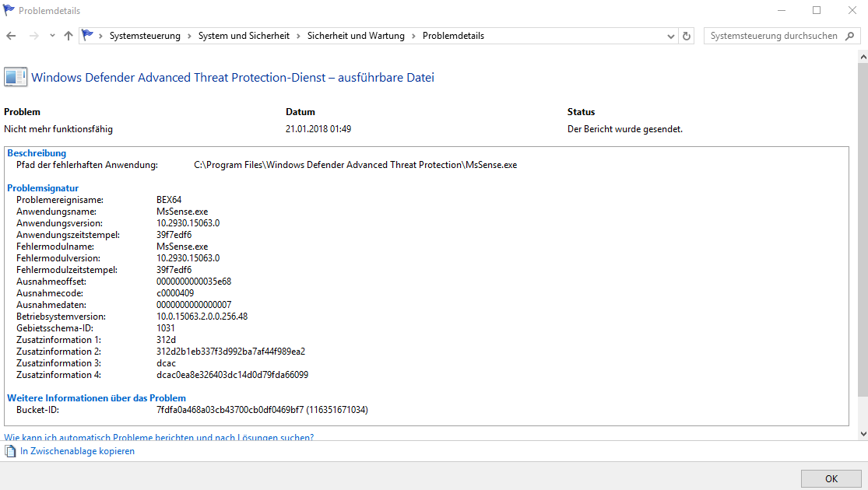Viewport: 868px width, 490px height.
Task: Click the report icon beside the title
Action: pyautogui.click(x=16, y=77)
